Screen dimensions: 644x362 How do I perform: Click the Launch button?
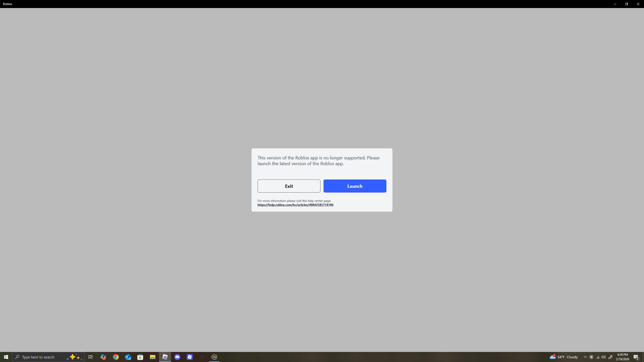[x=354, y=186]
